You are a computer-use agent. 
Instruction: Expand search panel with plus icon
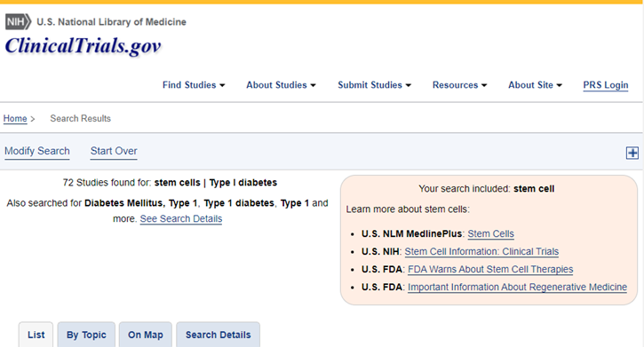[632, 153]
